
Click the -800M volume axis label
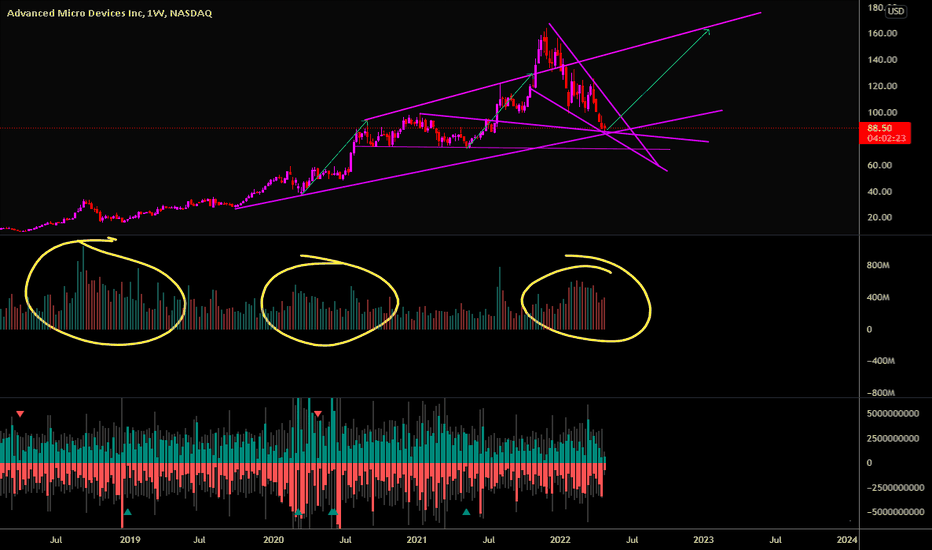coord(880,393)
